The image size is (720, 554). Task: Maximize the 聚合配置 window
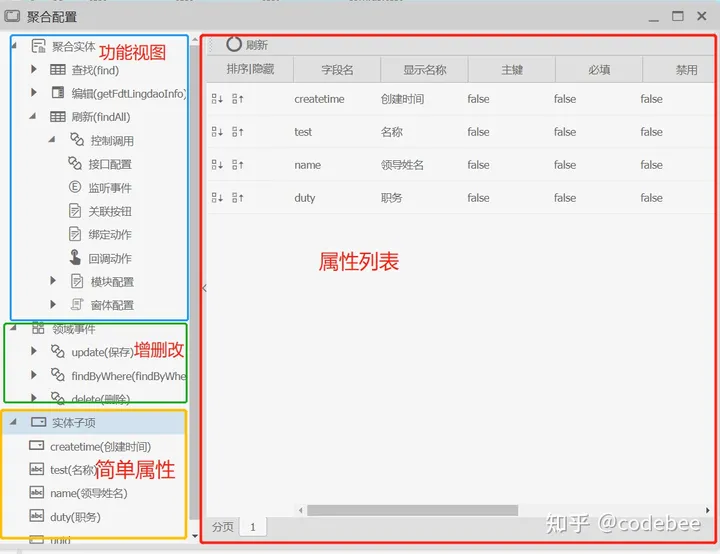point(678,16)
